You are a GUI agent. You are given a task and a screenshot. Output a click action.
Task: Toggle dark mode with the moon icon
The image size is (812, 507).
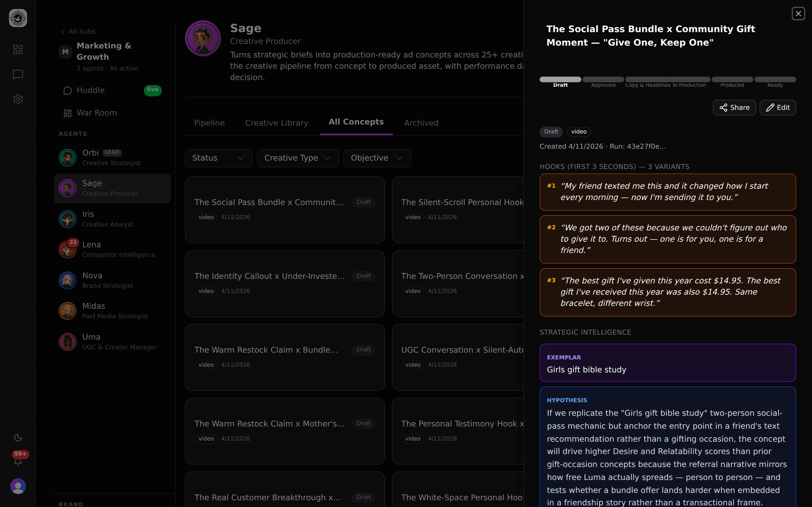click(x=18, y=438)
